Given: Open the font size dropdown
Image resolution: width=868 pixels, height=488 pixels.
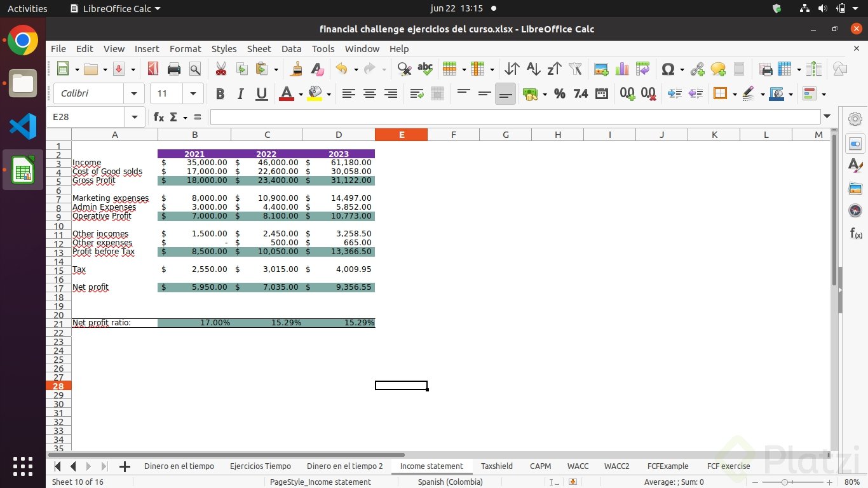Looking at the screenshot, I should tap(193, 93).
